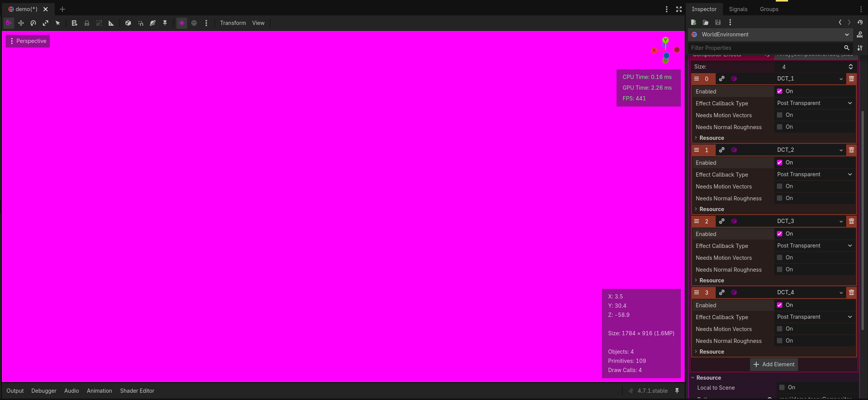Viewport: 868px width, 400px height.
Task: Activate the ruler measuring tool
Action: 111,23
